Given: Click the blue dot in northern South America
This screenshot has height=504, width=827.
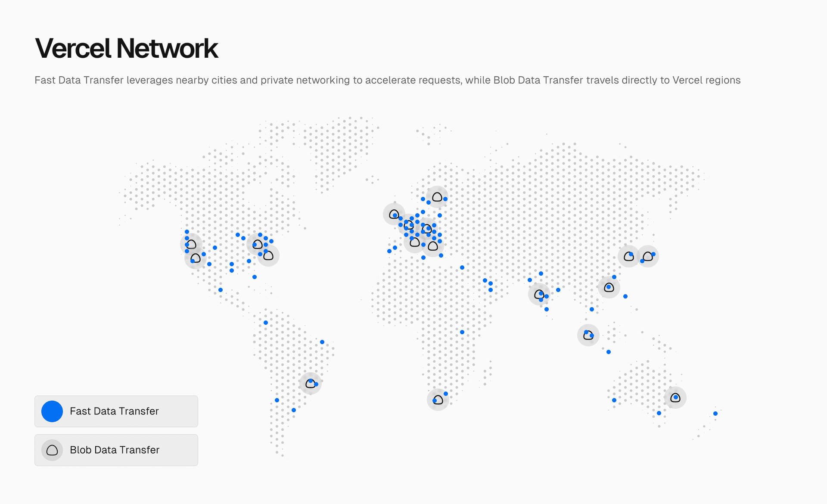Looking at the screenshot, I should click(266, 323).
